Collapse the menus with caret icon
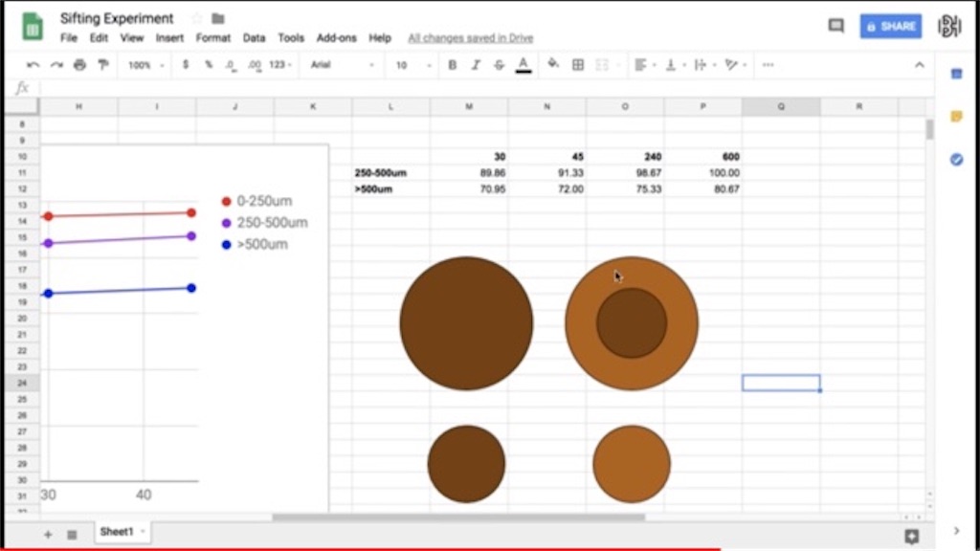Viewport: 980px width, 551px height. coord(920,65)
